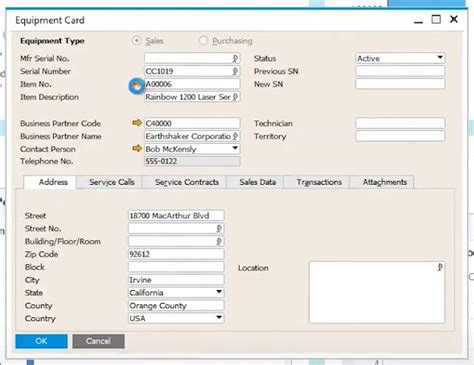474x365 pixels.
Task: Click the Street field 18700 MacArthur Blvd
Action: coord(176,215)
